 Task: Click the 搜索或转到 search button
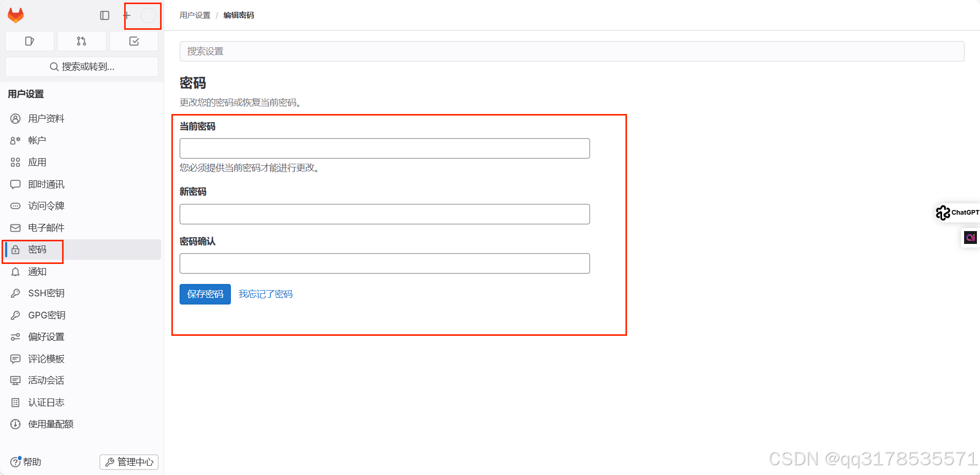82,67
